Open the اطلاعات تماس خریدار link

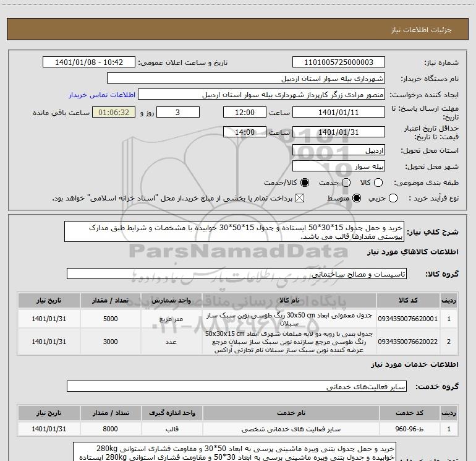tap(102, 95)
